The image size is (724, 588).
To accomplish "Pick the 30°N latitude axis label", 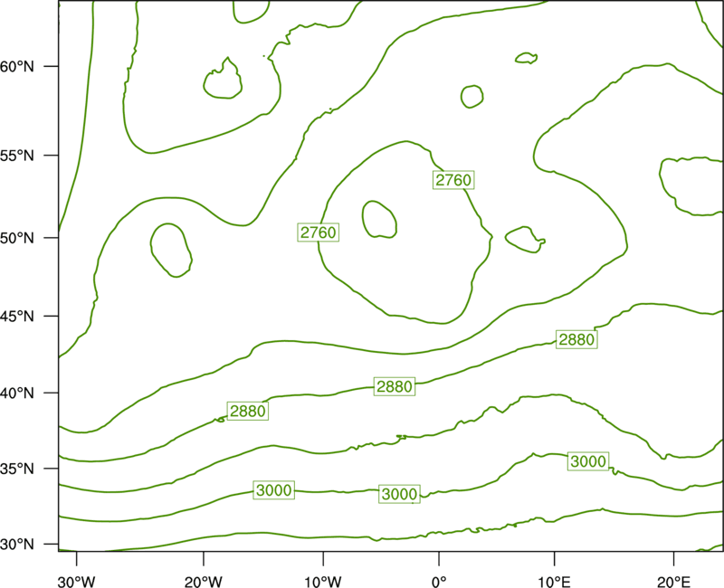I will 17,545.
